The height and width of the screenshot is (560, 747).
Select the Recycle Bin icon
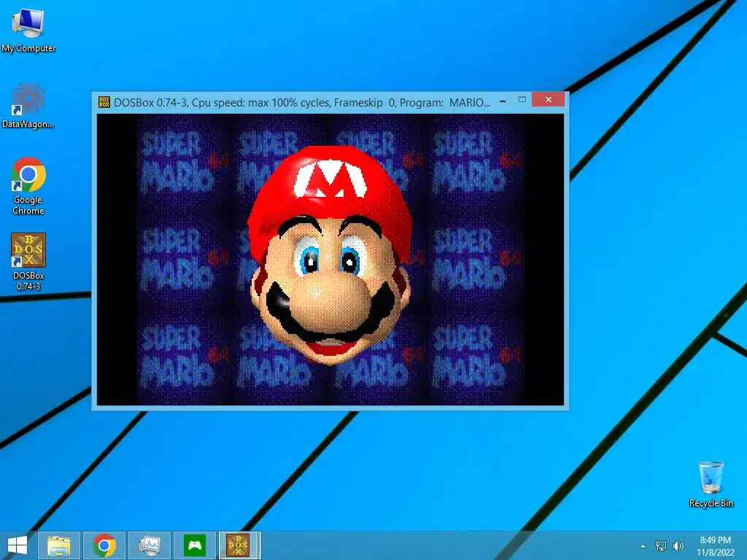(x=711, y=484)
